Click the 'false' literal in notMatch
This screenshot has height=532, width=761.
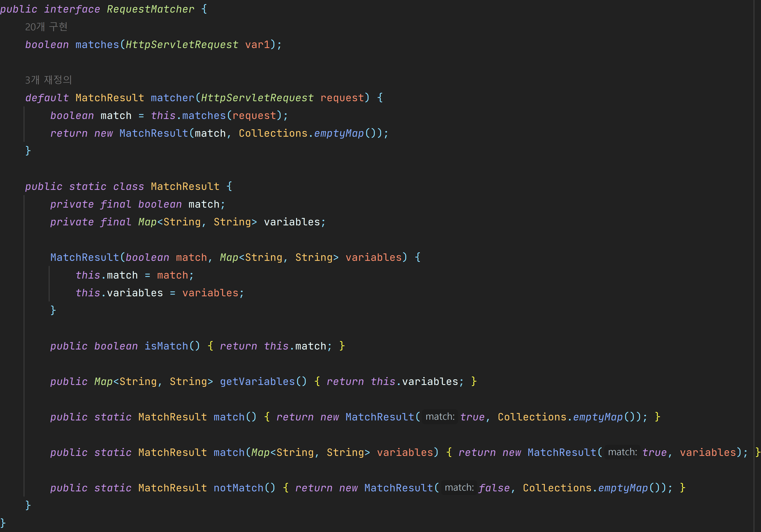494,488
